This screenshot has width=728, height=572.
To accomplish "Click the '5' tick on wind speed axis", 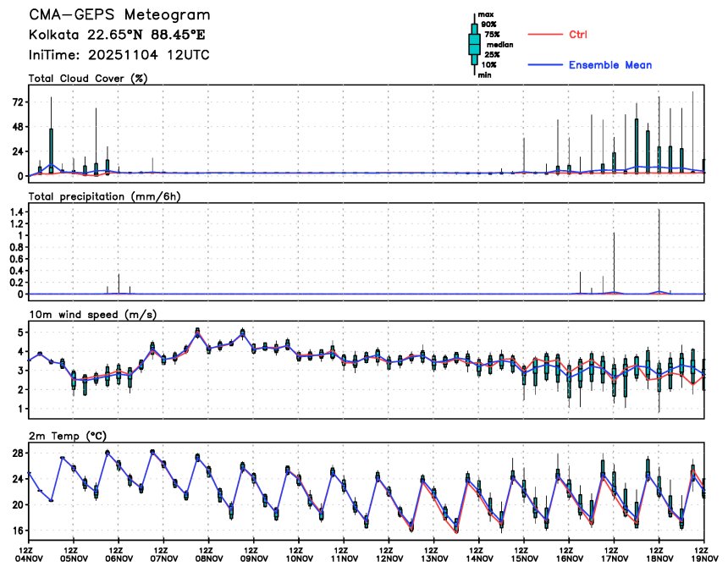I will [20, 333].
